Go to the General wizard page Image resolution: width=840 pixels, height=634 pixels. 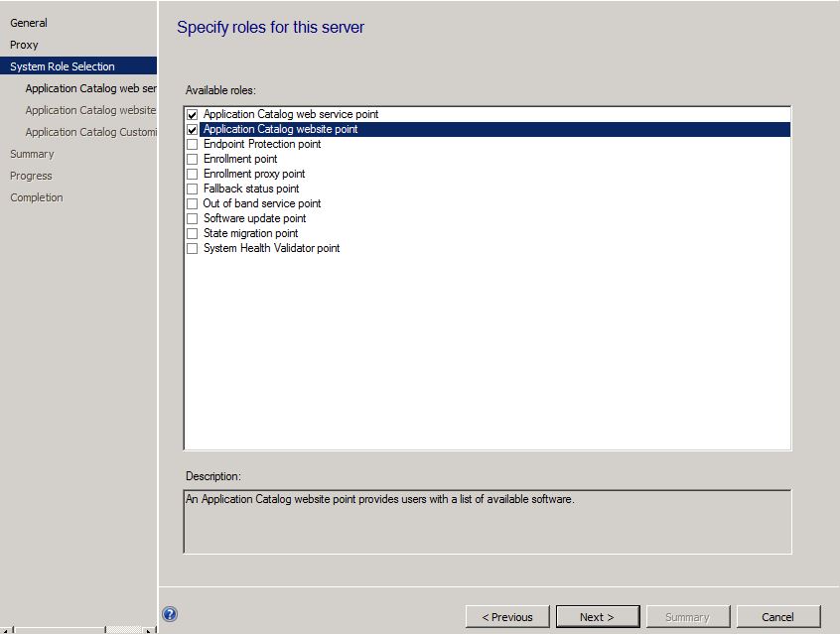tap(29, 22)
